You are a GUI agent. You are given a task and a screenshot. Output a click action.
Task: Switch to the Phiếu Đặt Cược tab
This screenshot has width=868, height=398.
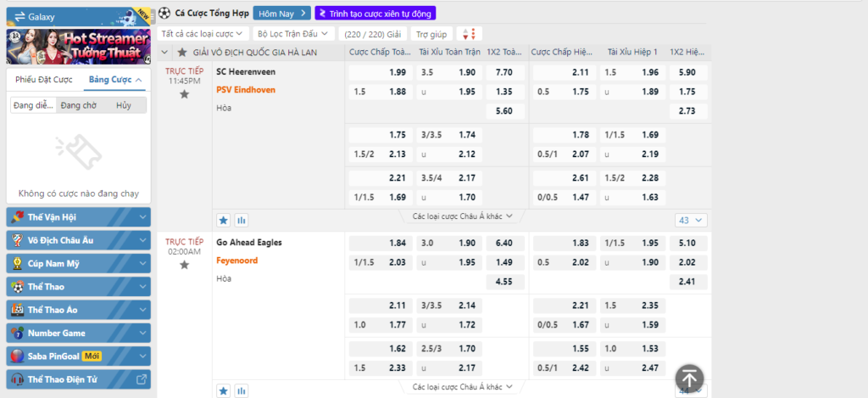[44, 79]
